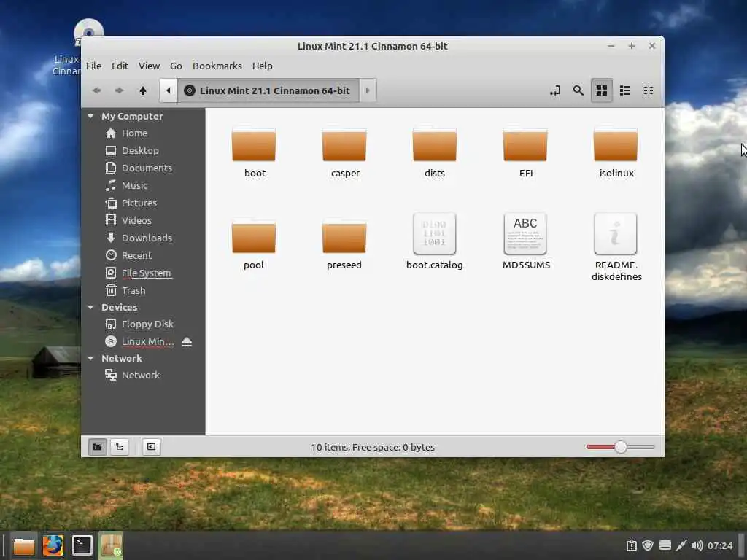
Task: Open Desktop in the sidebar
Action: (144, 150)
